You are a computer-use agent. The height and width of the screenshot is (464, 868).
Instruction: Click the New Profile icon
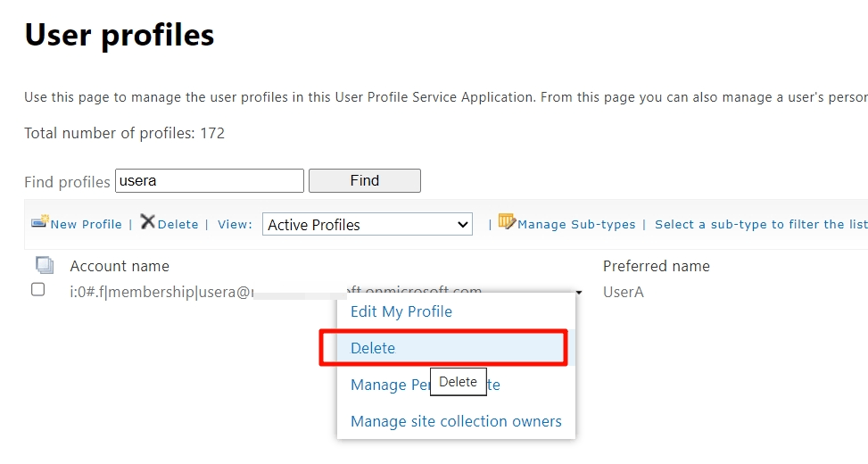coord(39,222)
